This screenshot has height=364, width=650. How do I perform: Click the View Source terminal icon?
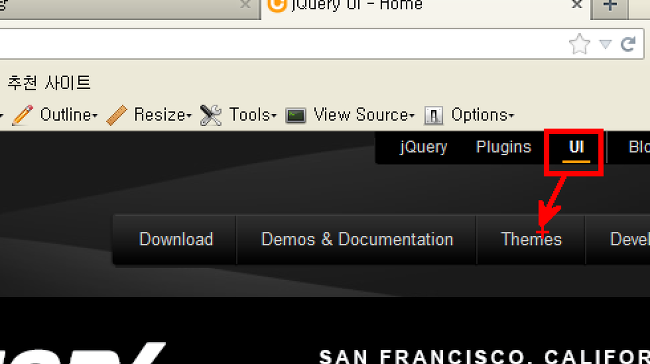tap(296, 116)
